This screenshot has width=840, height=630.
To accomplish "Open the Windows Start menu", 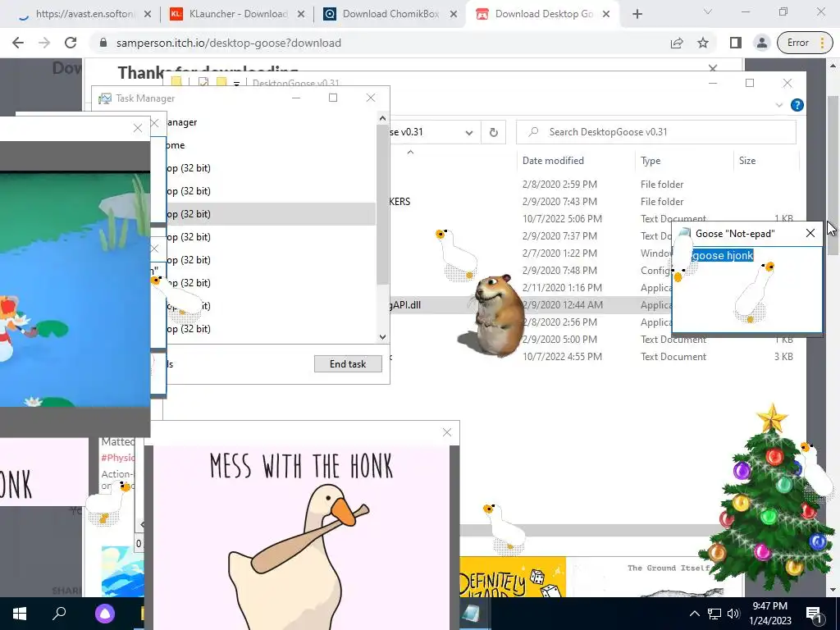I will [20, 614].
